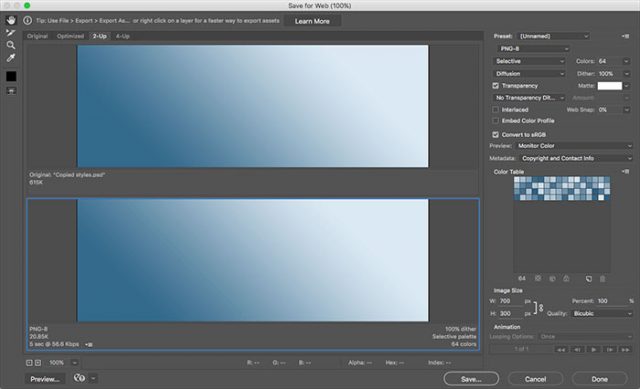Click the Save... button

pos(471,379)
